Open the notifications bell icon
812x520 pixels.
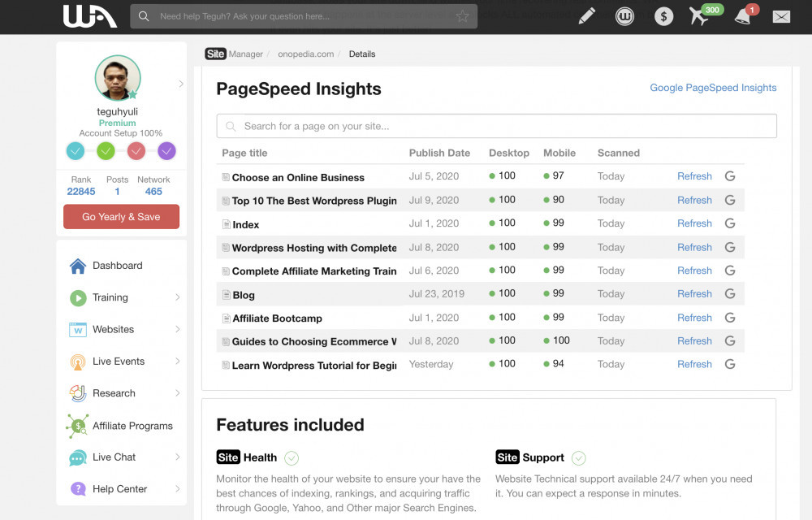point(743,16)
